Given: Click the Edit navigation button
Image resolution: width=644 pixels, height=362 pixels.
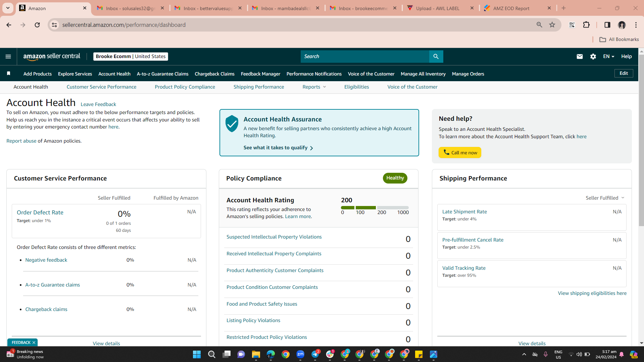Looking at the screenshot, I should (x=624, y=73).
